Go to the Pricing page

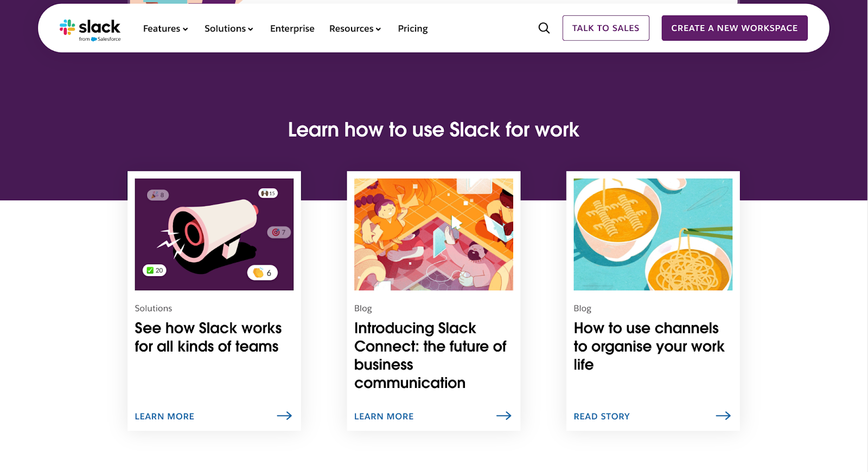pyautogui.click(x=413, y=28)
